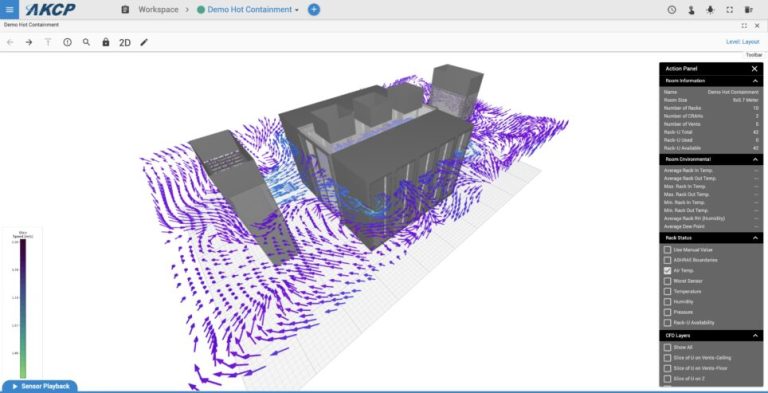768x393 pixels.
Task: Open the clock history icon
Action: click(672, 10)
